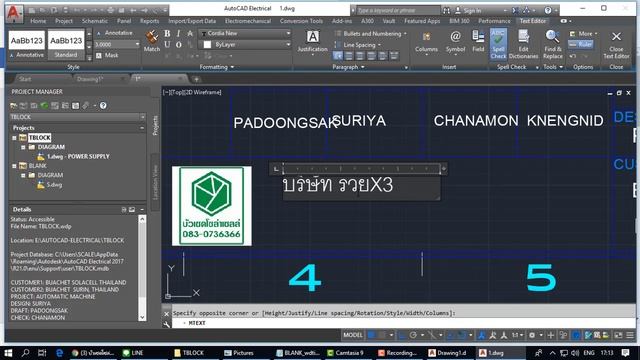Toggle Overline formatting

coord(179,44)
